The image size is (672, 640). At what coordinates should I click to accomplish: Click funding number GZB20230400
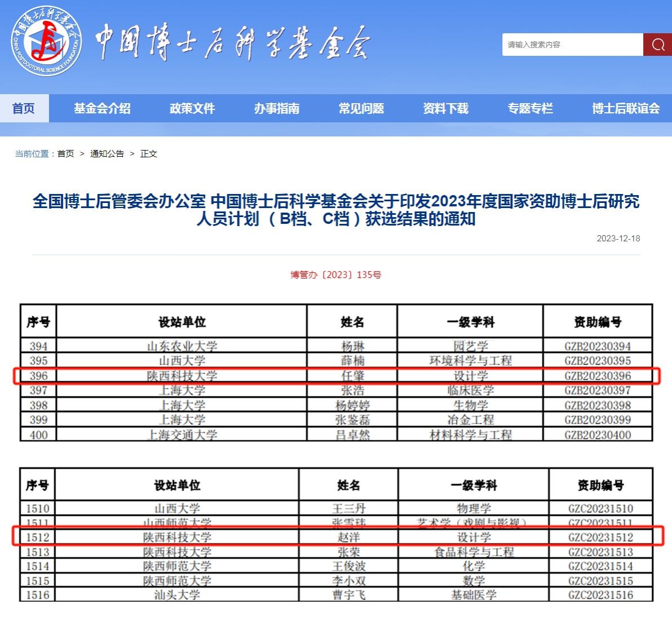point(598,435)
